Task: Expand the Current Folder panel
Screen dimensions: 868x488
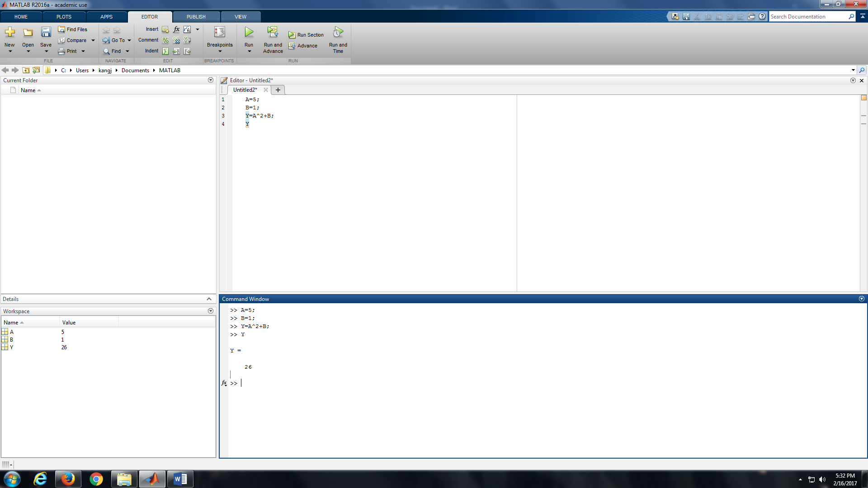Action: pos(210,80)
